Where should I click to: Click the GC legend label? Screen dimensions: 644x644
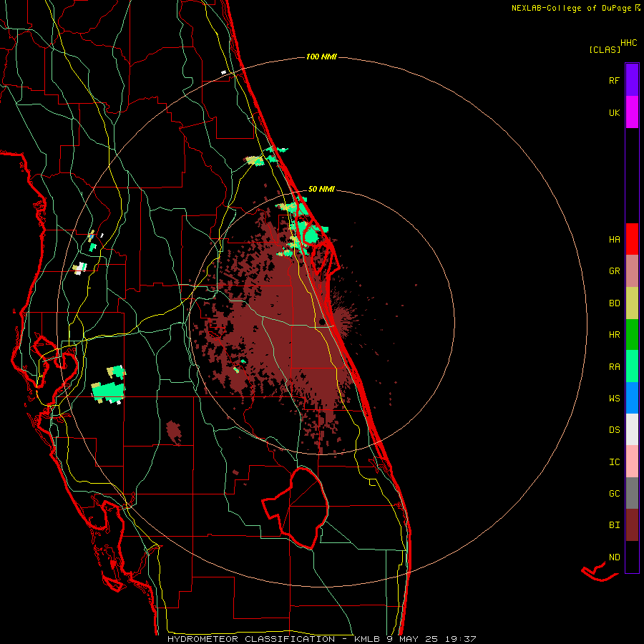[x=614, y=494]
